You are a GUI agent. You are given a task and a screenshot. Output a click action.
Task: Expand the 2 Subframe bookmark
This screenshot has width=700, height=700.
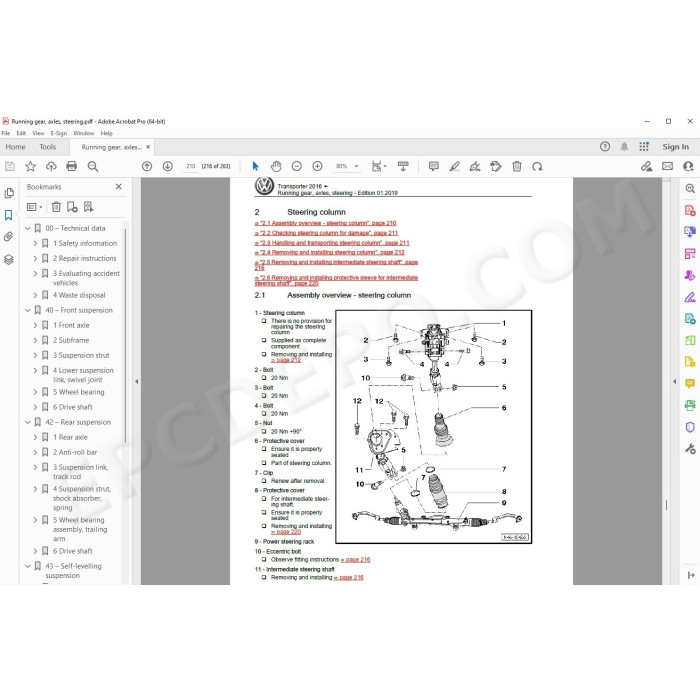(x=35, y=340)
